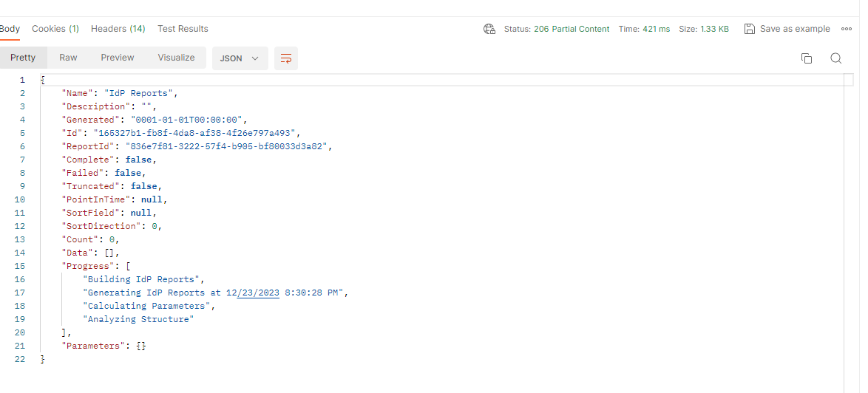Viewport: 868px width, 393px height.
Task: Select the Visualize view
Action: point(176,58)
